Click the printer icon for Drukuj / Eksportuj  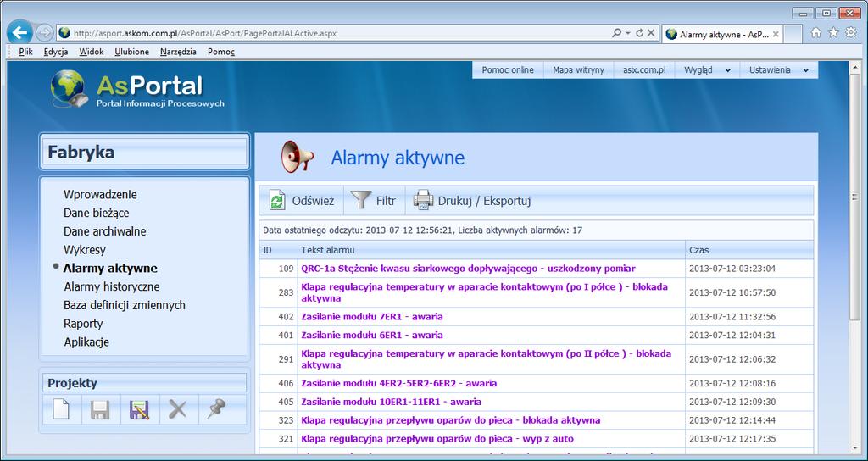pos(424,200)
